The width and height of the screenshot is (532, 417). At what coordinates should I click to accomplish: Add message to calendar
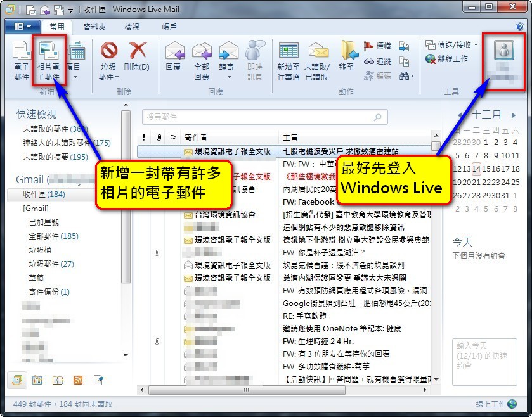(289, 61)
